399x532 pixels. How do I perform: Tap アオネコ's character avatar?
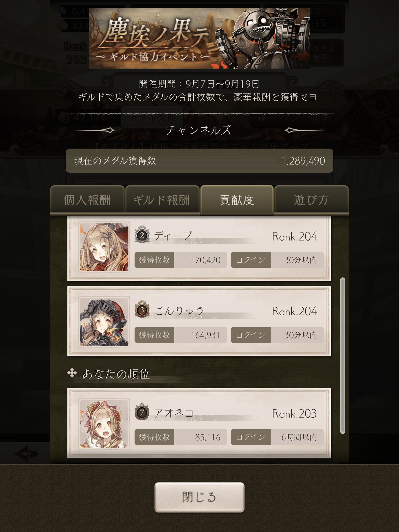point(104,424)
